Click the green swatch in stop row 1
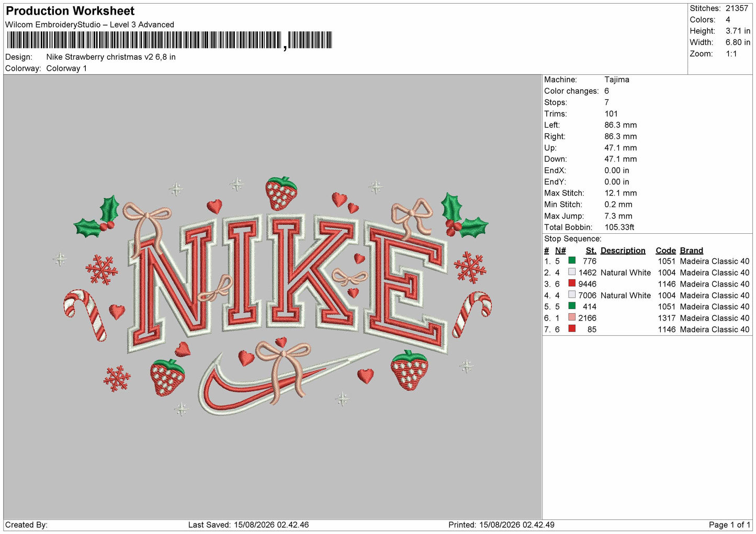This screenshot has width=756, height=534. coord(572,260)
